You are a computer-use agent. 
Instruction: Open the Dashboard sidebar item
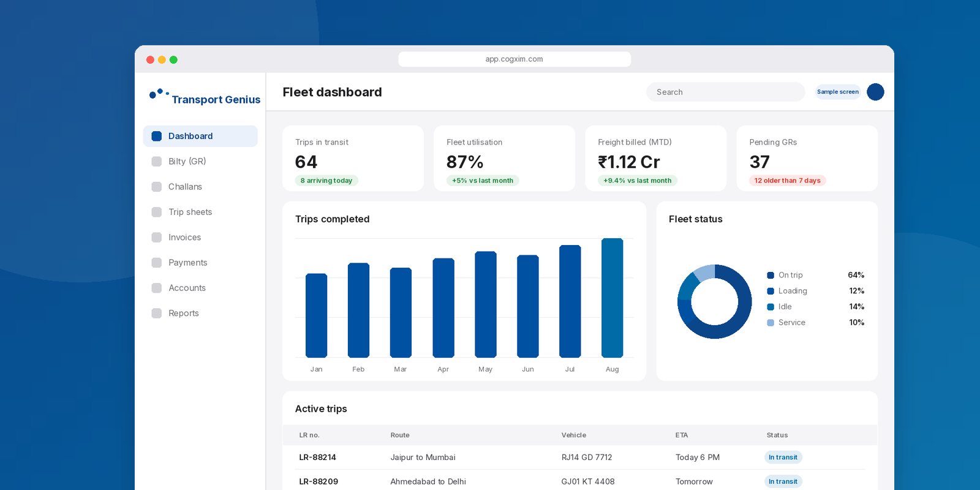200,136
